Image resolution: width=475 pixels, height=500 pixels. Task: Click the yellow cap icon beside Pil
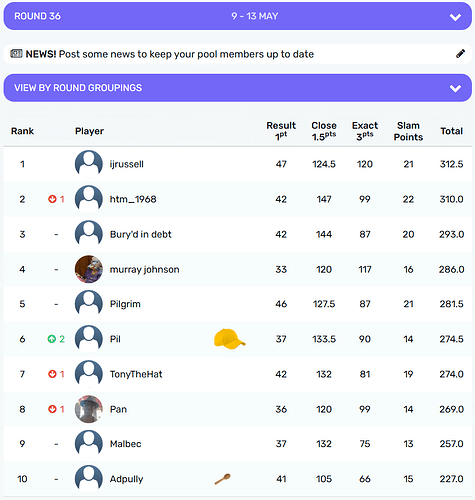pos(229,339)
